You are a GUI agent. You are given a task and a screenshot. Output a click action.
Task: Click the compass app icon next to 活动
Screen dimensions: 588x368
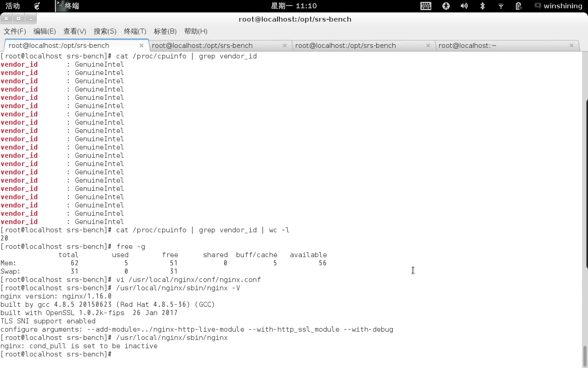click(37, 6)
